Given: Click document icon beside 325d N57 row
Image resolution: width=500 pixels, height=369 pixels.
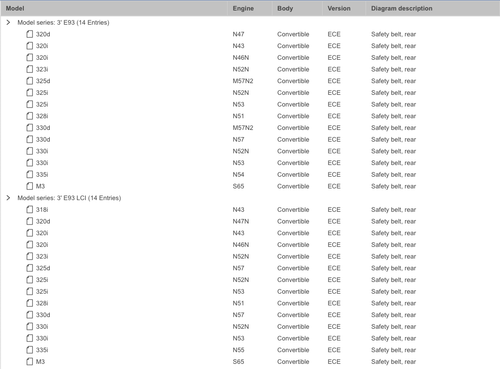Looking at the screenshot, I should [x=30, y=268].
